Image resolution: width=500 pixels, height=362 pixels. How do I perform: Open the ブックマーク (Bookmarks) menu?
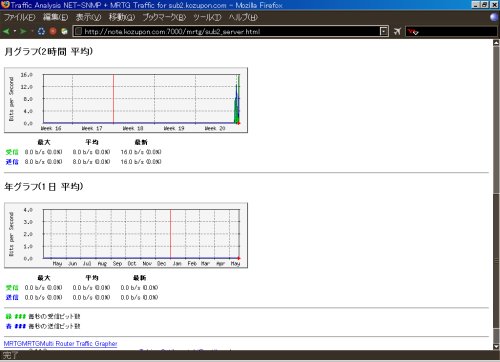164,17
